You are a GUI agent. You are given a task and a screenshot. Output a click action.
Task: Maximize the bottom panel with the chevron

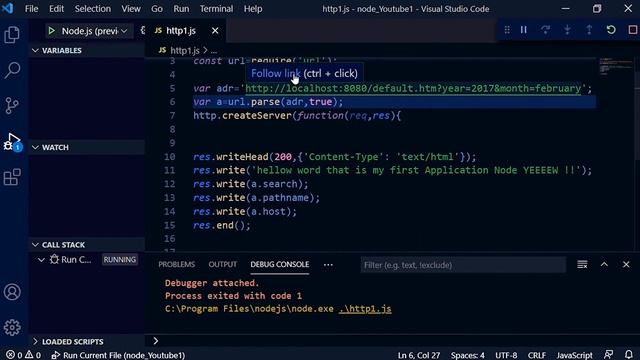pyautogui.click(x=604, y=264)
